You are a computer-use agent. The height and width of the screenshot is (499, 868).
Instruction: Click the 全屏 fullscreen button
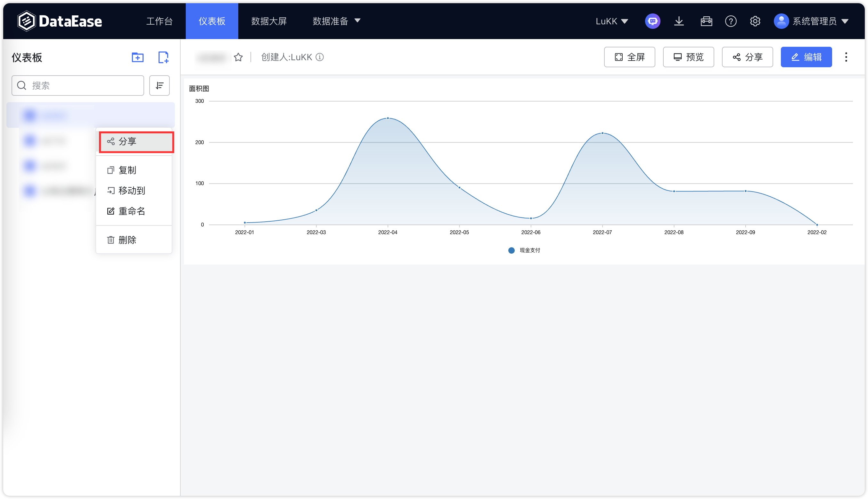[x=629, y=57]
